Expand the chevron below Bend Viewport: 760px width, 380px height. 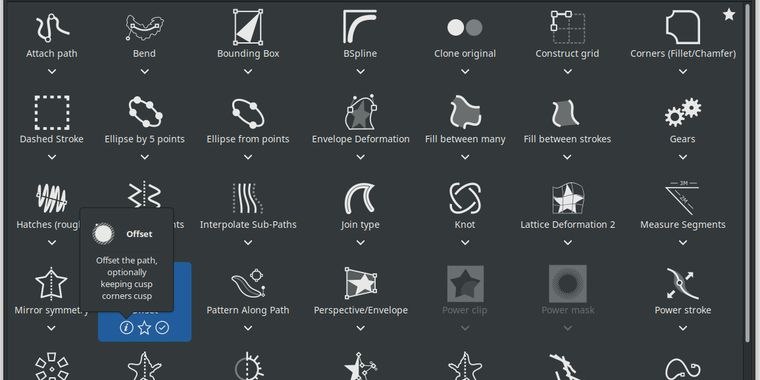tap(144, 72)
